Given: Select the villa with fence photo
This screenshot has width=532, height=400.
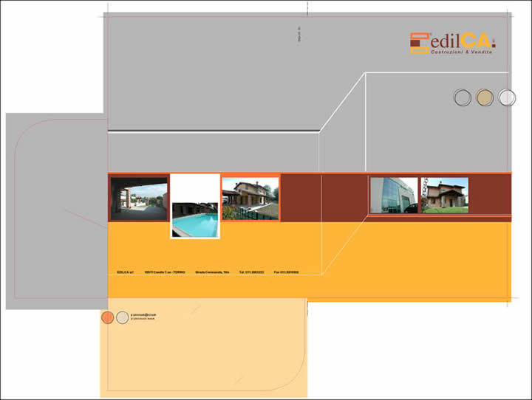Looking at the screenshot, I should pos(250,198).
